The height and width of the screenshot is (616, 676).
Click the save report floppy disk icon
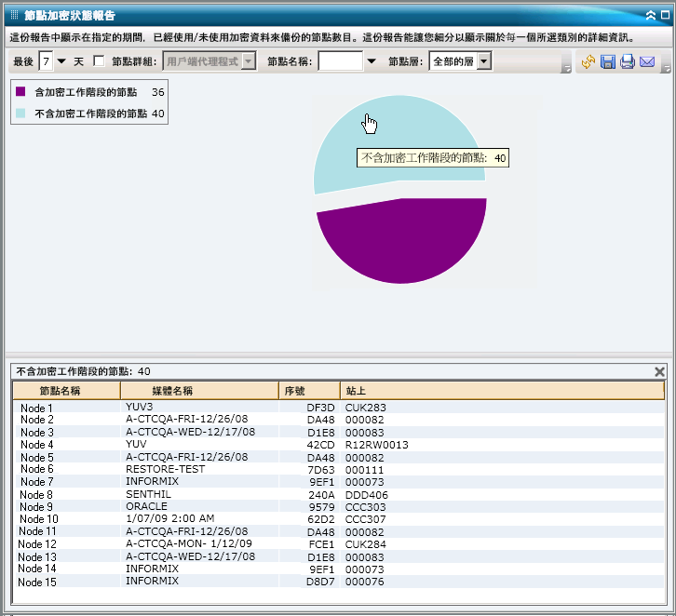pos(608,62)
